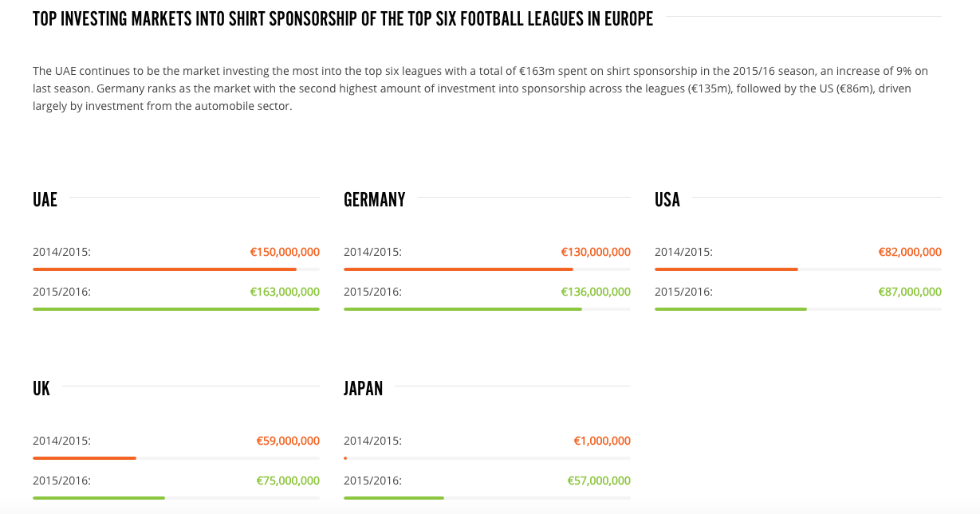980x514 pixels.
Task: Click the €163,000,000 UAE value
Action: (x=285, y=292)
